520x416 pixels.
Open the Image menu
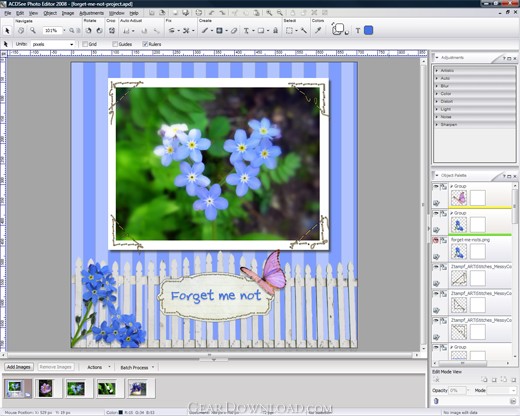68,13
